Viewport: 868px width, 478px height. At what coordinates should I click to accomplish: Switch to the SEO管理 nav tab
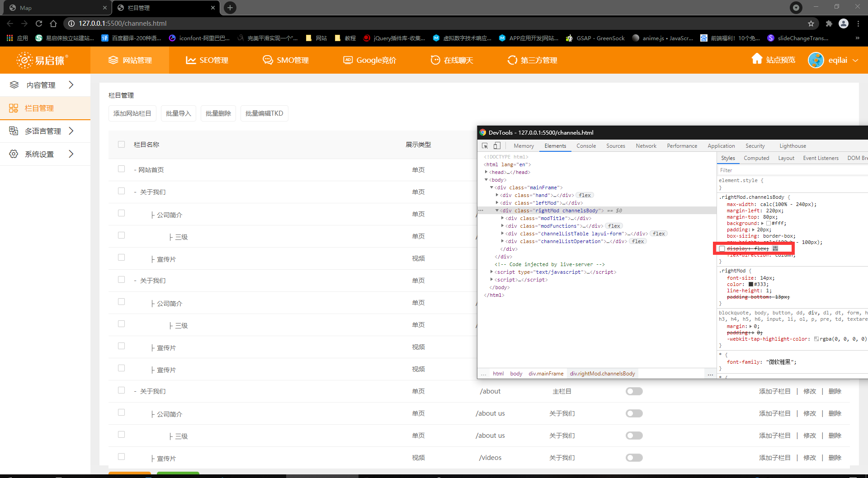(207, 60)
